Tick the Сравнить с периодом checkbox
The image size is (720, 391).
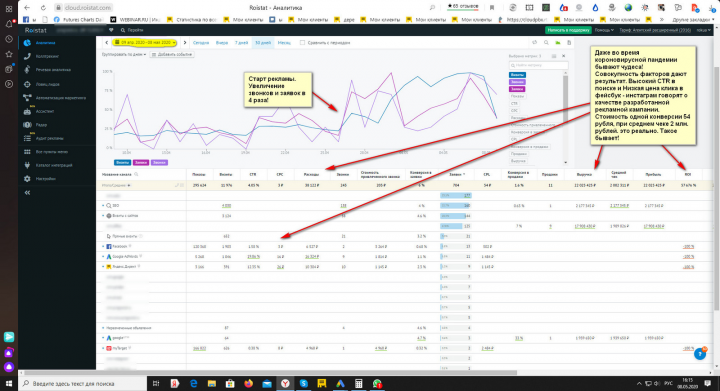302,43
